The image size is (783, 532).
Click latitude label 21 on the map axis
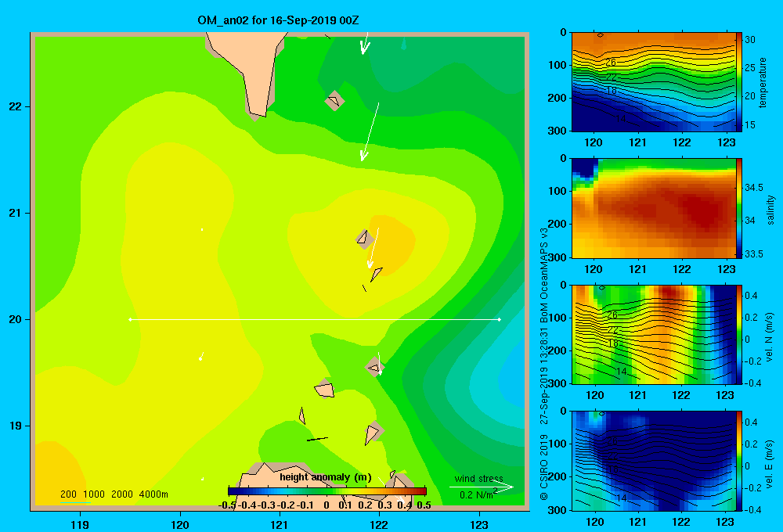click(16, 213)
